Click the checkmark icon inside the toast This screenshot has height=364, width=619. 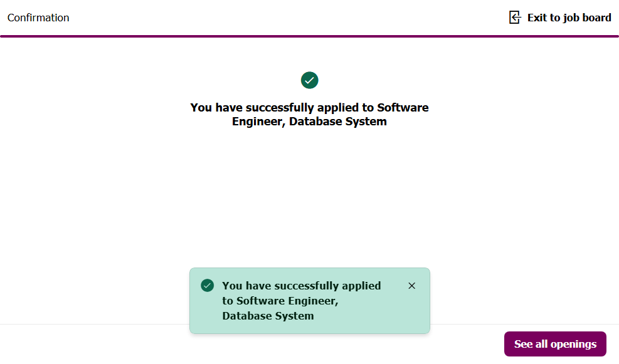point(208,286)
